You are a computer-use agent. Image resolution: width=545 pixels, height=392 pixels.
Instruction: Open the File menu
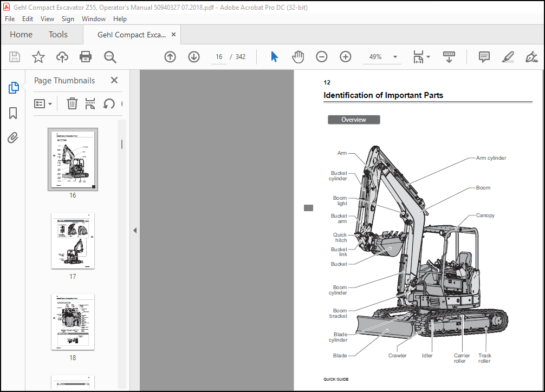(10, 19)
